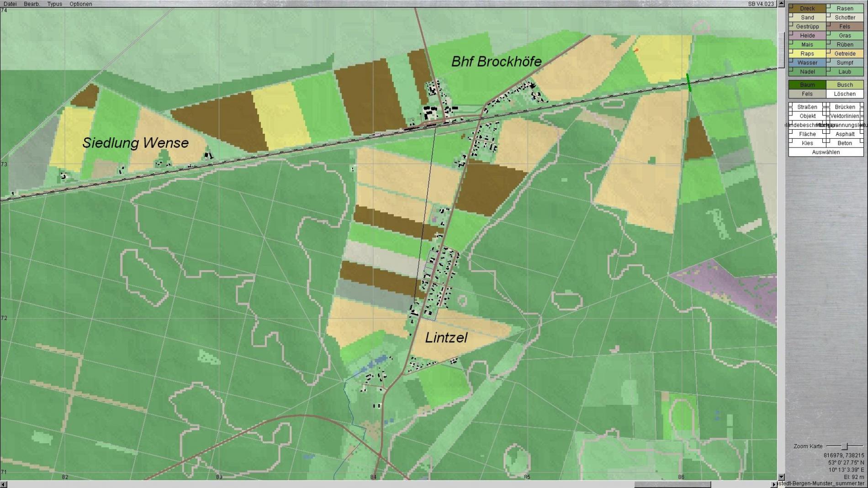Pick the Wasser terrain type
868x488 pixels.
point(807,63)
